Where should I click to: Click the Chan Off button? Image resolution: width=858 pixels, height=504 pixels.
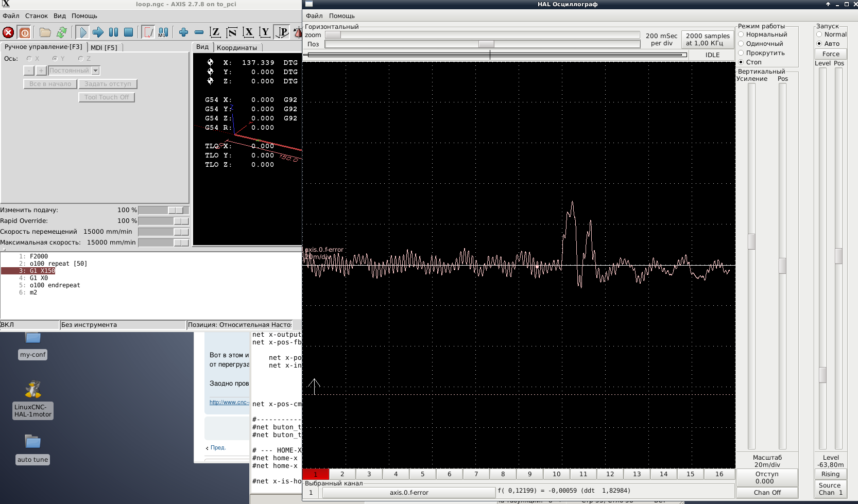[x=767, y=493]
